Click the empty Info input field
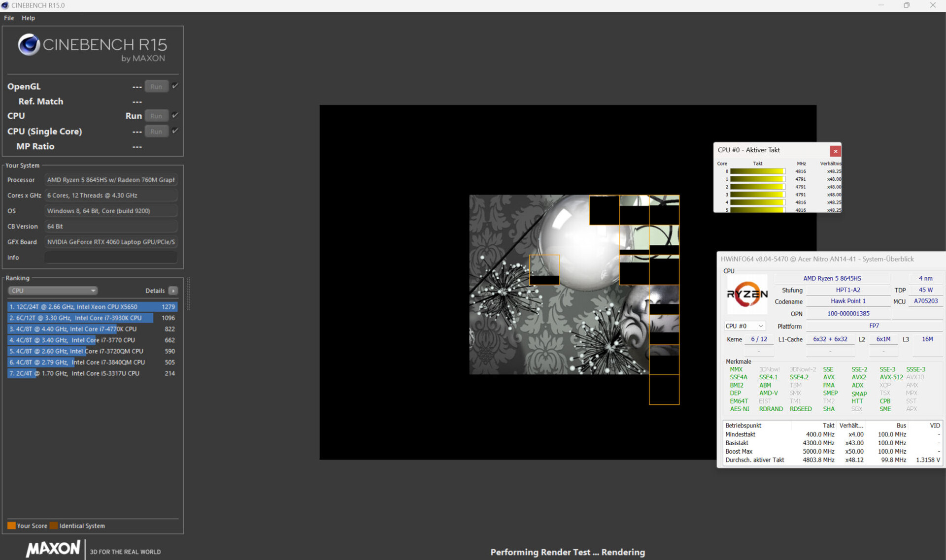This screenshot has height=560, width=946. [x=111, y=258]
